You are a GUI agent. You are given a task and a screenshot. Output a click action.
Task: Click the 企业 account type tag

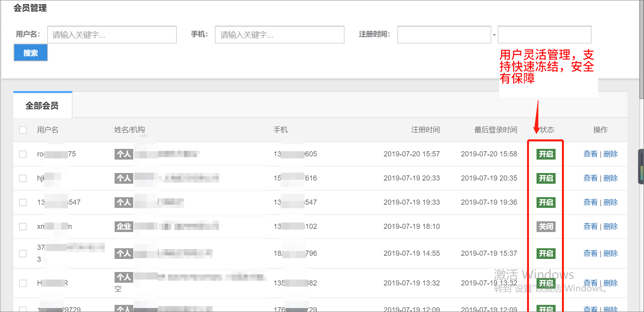tap(124, 226)
